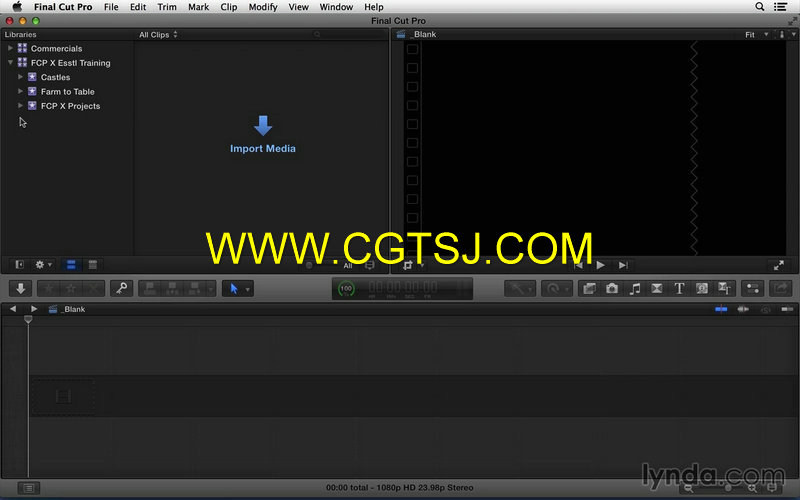Click the Share project icon

(x=780, y=289)
